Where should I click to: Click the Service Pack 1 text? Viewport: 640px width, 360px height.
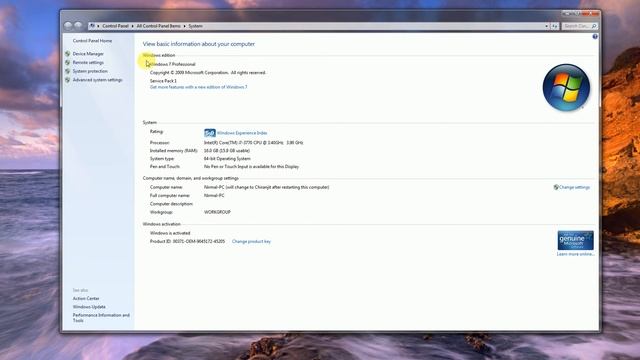click(x=163, y=81)
